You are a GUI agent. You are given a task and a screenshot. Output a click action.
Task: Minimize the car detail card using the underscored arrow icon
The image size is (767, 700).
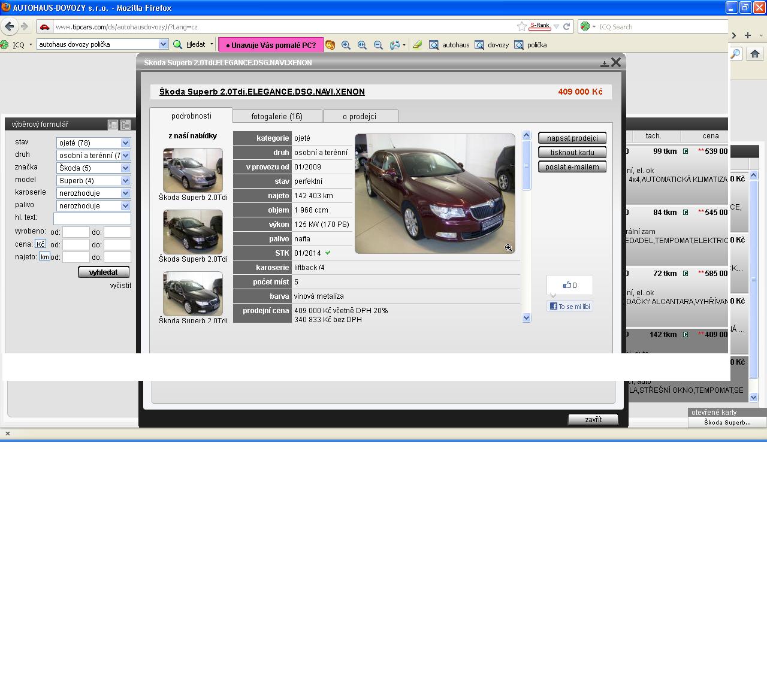pyautogui.click(x=604, y=63)
